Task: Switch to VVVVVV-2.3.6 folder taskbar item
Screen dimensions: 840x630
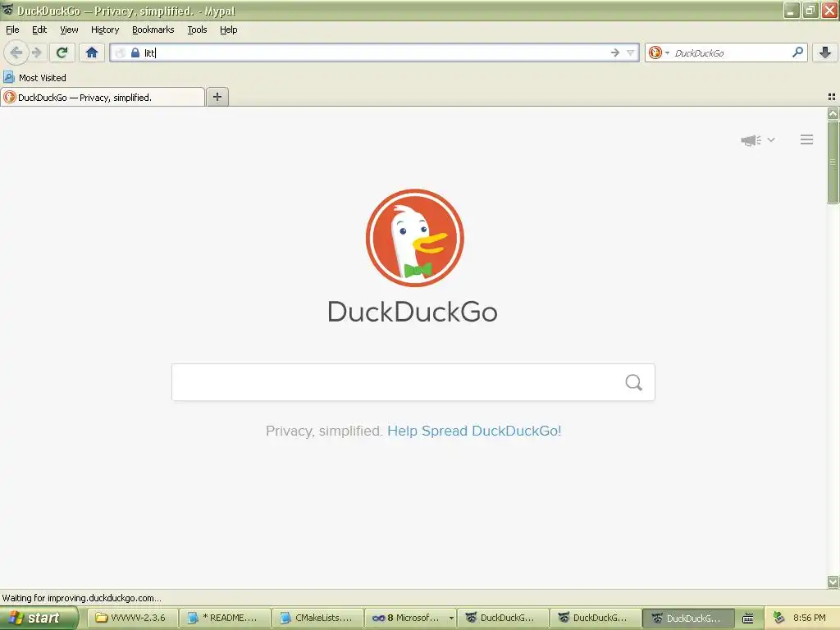Action: click(x=132, y=618)
